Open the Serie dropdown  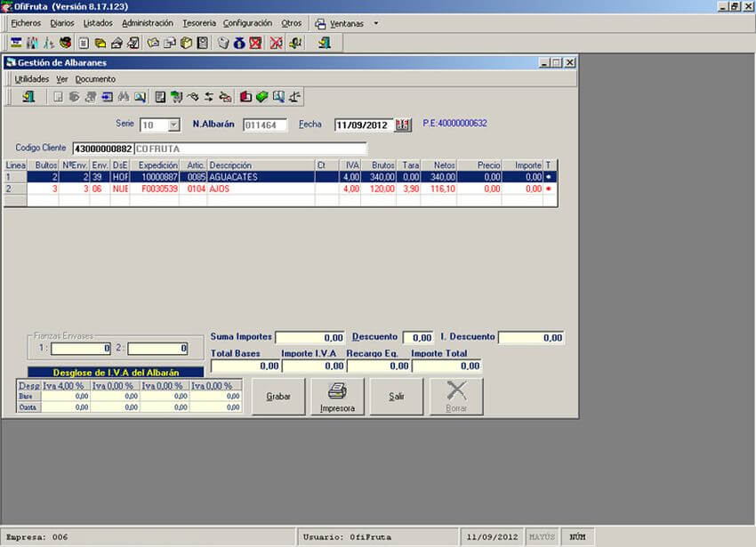click(x=174, y=125)
